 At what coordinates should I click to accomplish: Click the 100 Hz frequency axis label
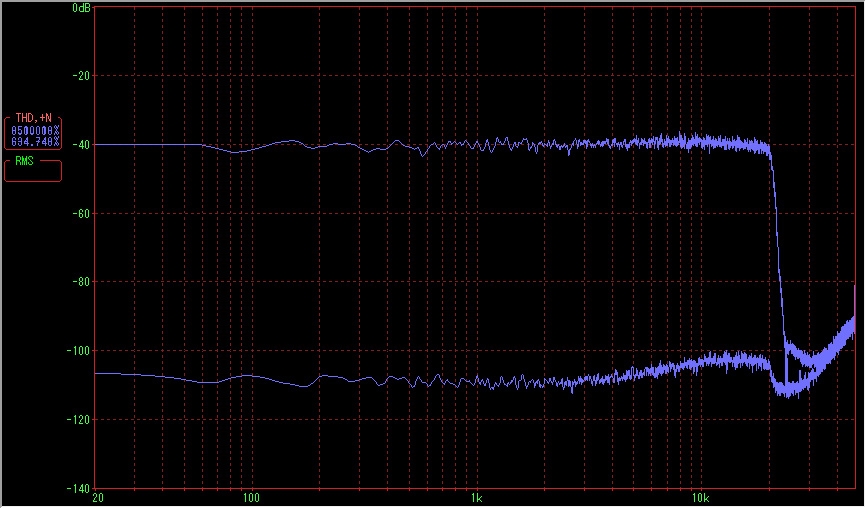(251, 498)
